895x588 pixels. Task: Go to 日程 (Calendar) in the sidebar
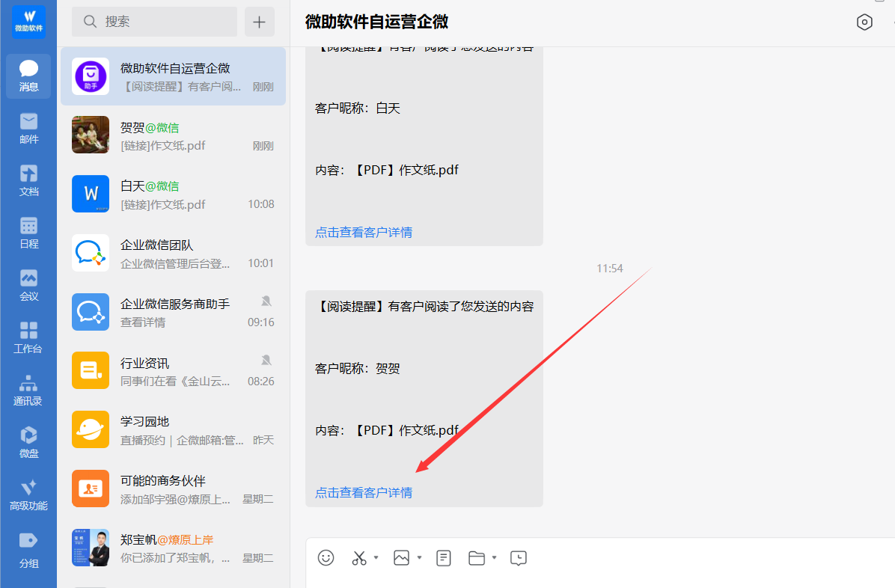coord(28,233)
